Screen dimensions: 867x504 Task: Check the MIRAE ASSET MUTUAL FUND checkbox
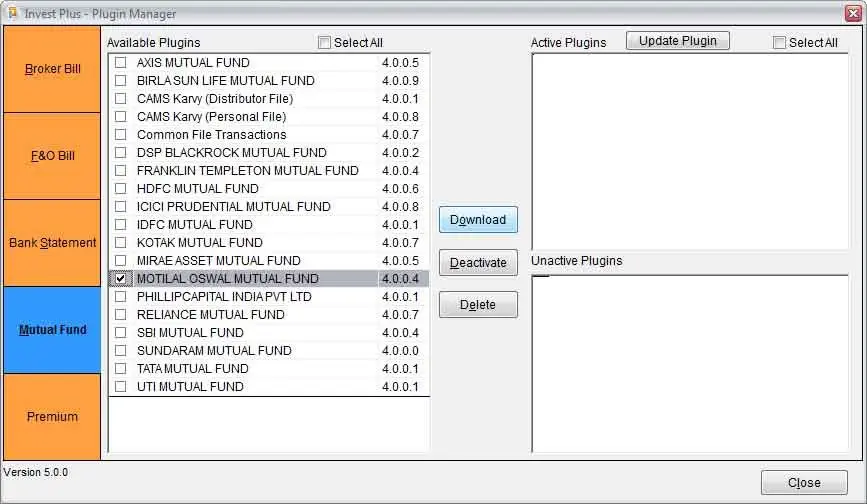(121, 260)
